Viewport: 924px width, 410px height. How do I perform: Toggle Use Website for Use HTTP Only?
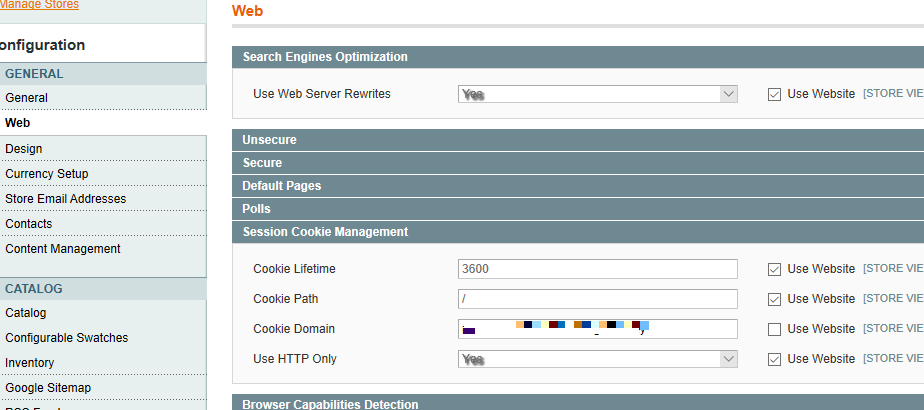[x=774, y=359]
